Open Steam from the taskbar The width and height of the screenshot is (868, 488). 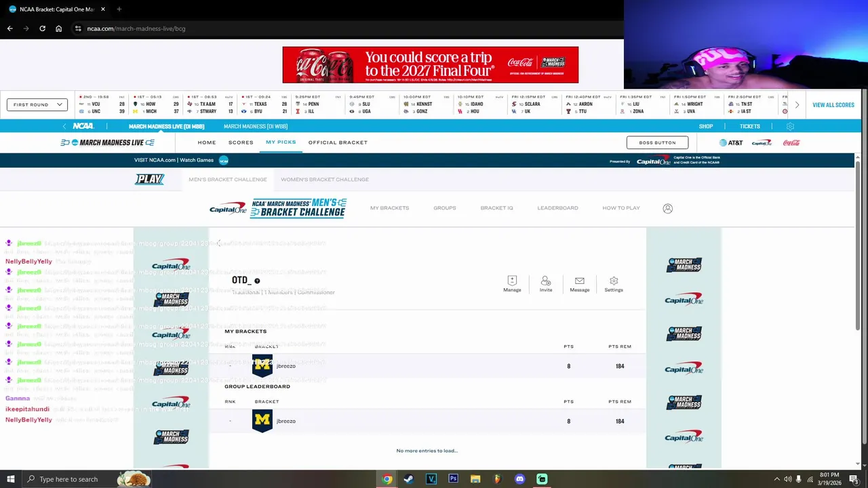(x=408, y=479)
